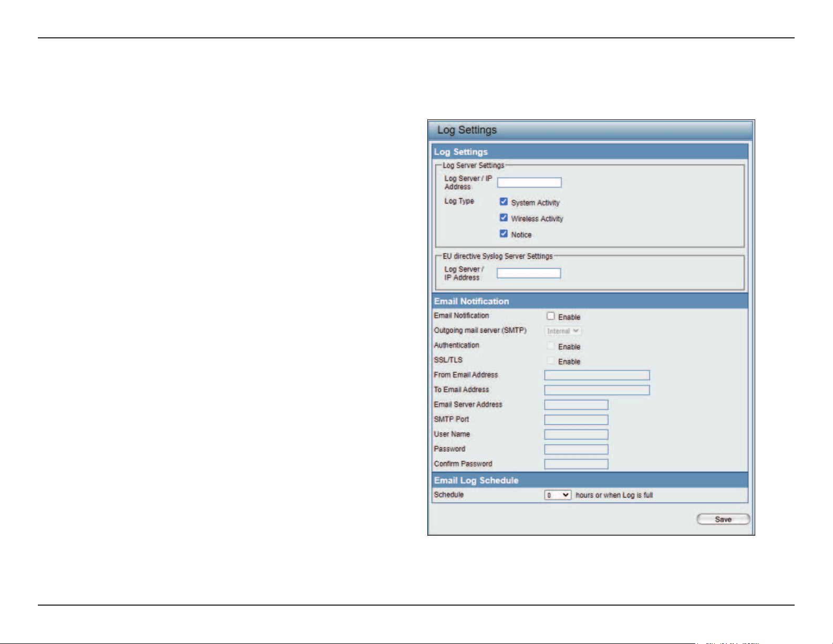
Task: Click EU directive Syslog Server IP field
Action: point(529,273)
